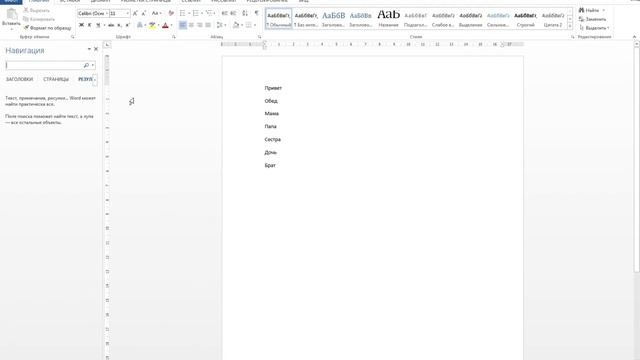Clear all formatting with the eraser icon

[x=171, y=13]
